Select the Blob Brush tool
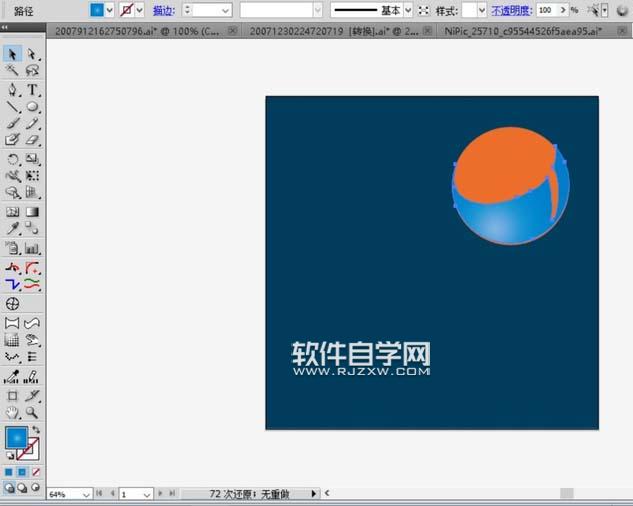The image size is (633, 506). [x=12, y=140]
